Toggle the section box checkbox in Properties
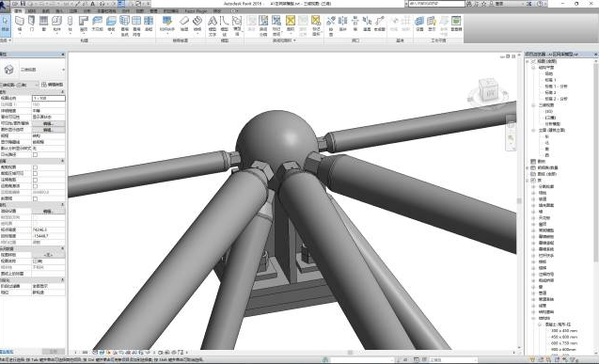This screenshot has height=364, width=599. (x=35, y=198)
